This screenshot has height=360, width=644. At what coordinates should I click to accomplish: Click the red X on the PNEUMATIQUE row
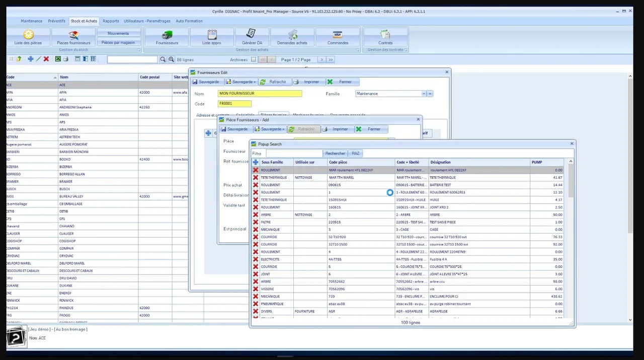(256, 304)
